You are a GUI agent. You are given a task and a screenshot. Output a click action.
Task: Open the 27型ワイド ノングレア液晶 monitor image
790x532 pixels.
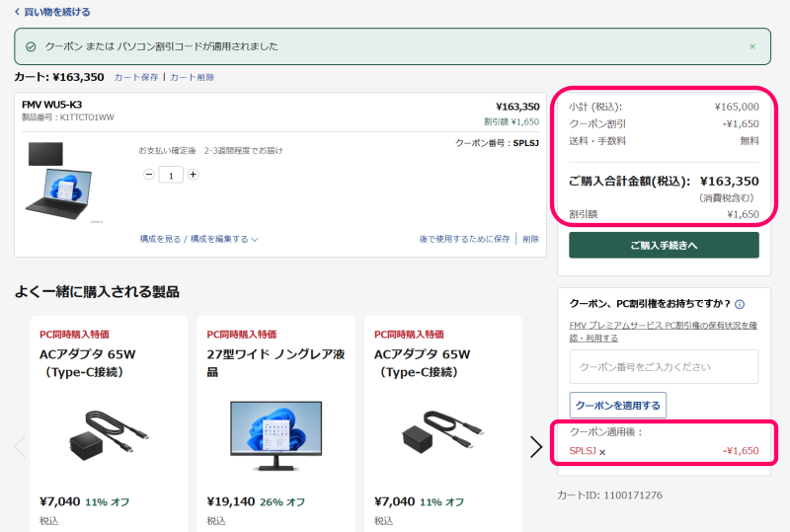click(276, 436)
